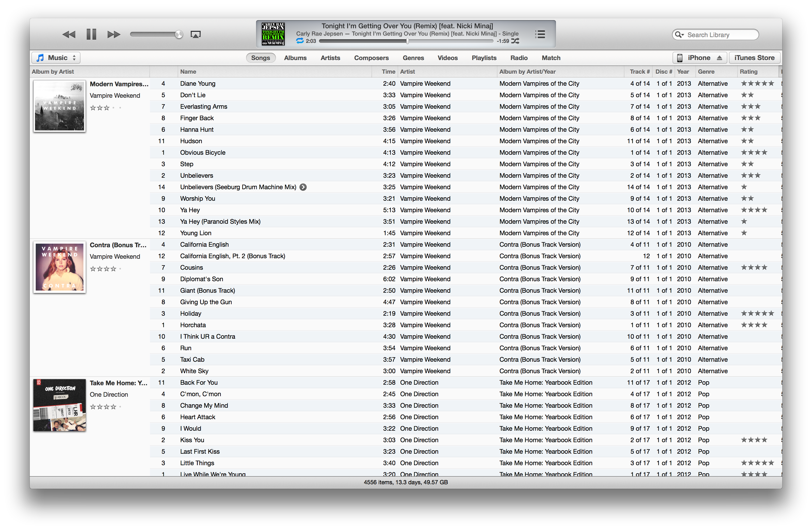Expand the search options magnifier menu
The width and height of the screenshot is (812, 530).
click(679, 35)
